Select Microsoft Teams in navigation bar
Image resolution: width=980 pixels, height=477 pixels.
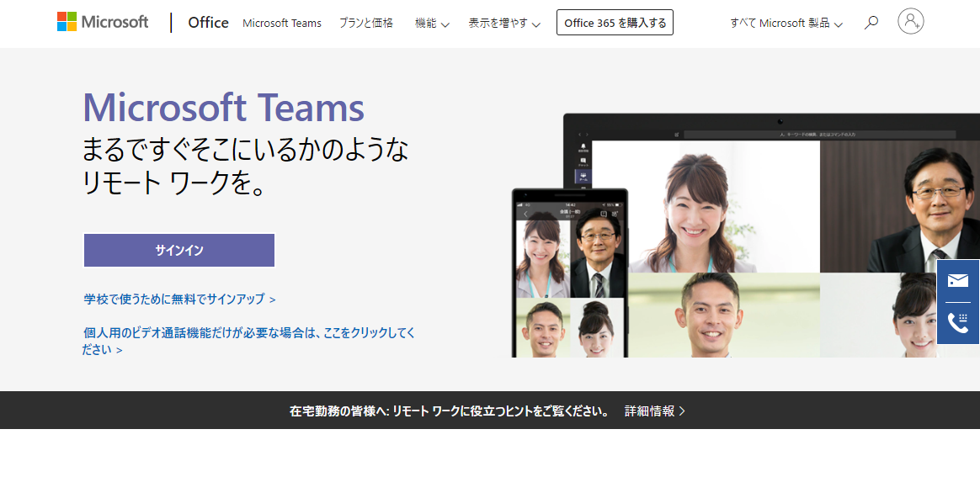point(282,24)
